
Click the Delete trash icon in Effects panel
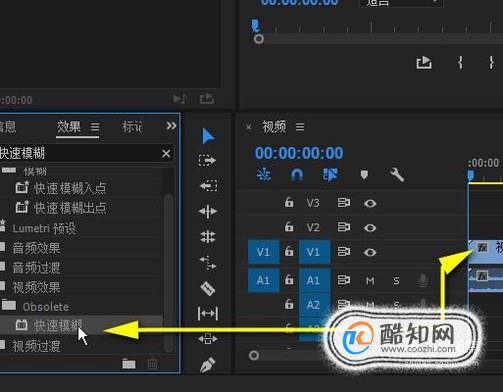[152, 363]
